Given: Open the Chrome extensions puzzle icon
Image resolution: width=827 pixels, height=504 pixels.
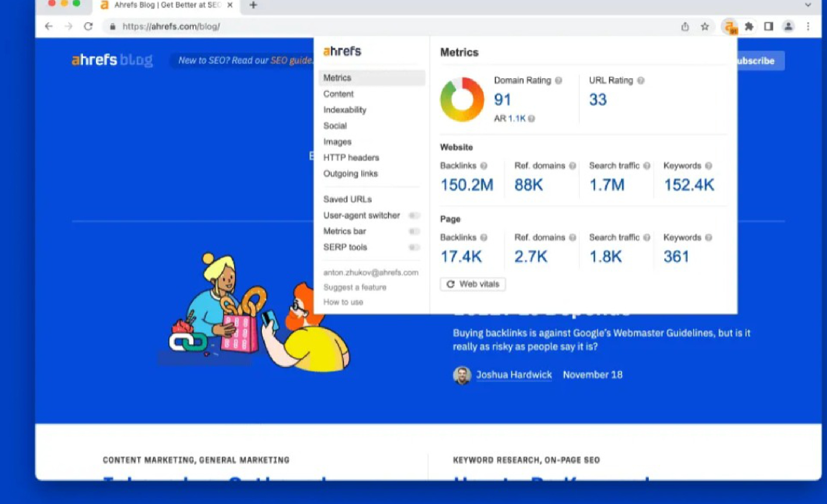Looking at the screenshot, I should [x=749, y=26].
